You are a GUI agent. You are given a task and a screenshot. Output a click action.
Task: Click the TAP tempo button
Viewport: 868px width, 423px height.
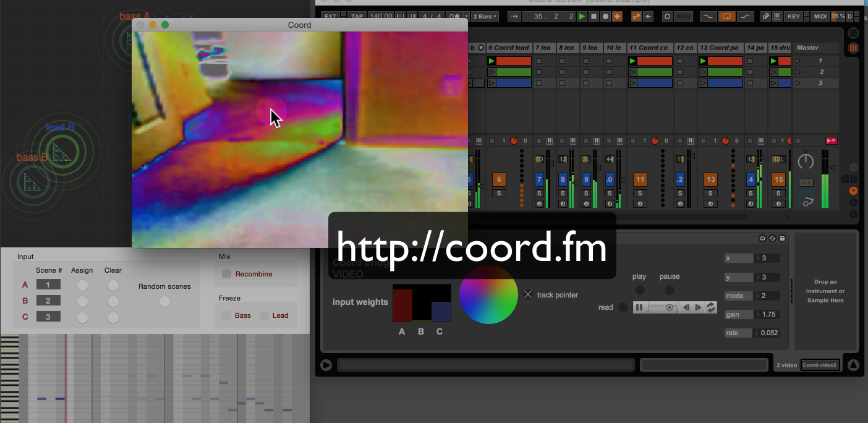click(356, 16)
